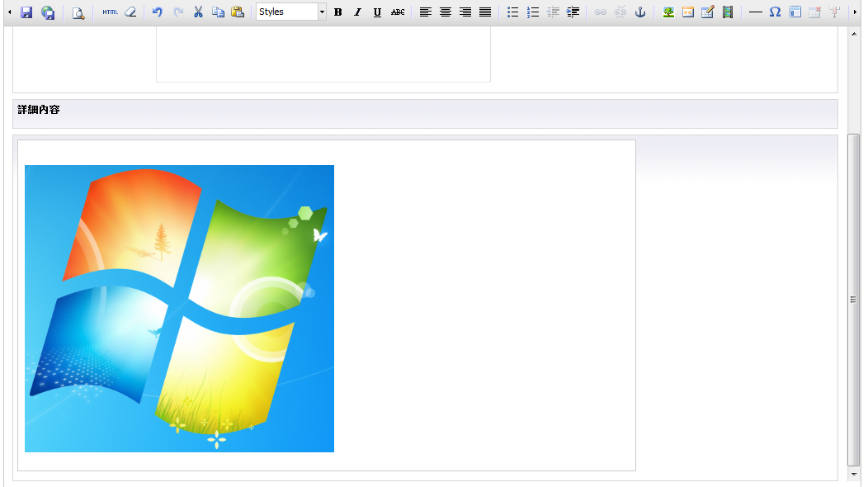Click the Unlink broken chain icon

click(x=620, y=12)
